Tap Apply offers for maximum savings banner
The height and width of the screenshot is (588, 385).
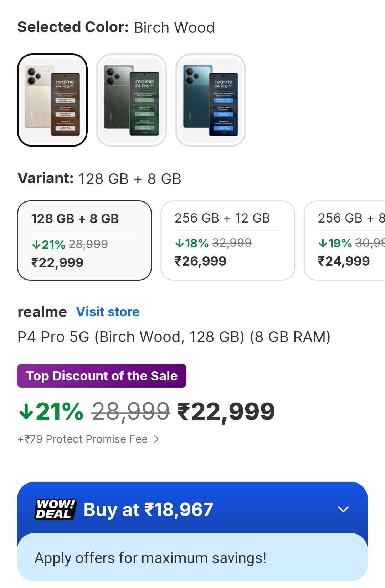(x=192, y=558)
